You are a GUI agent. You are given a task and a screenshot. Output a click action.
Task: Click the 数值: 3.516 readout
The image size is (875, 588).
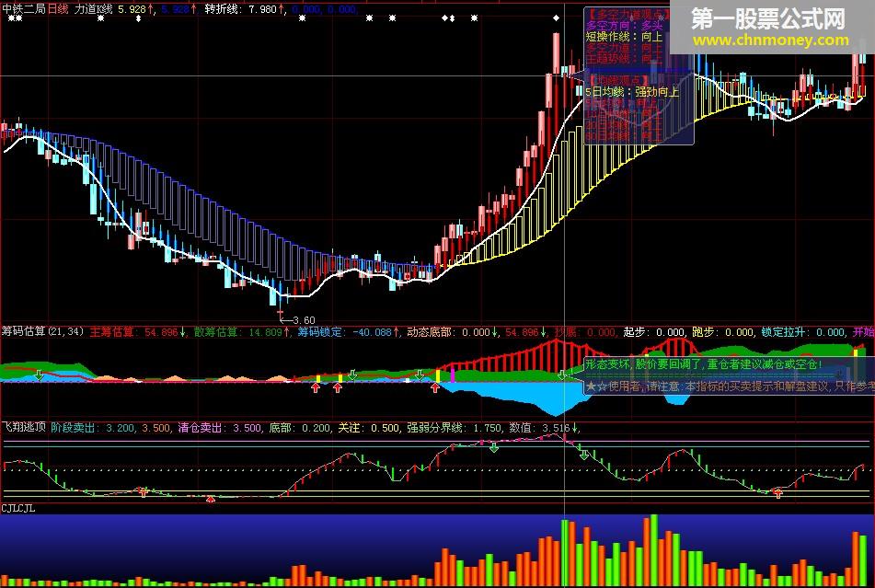(544, 428)
